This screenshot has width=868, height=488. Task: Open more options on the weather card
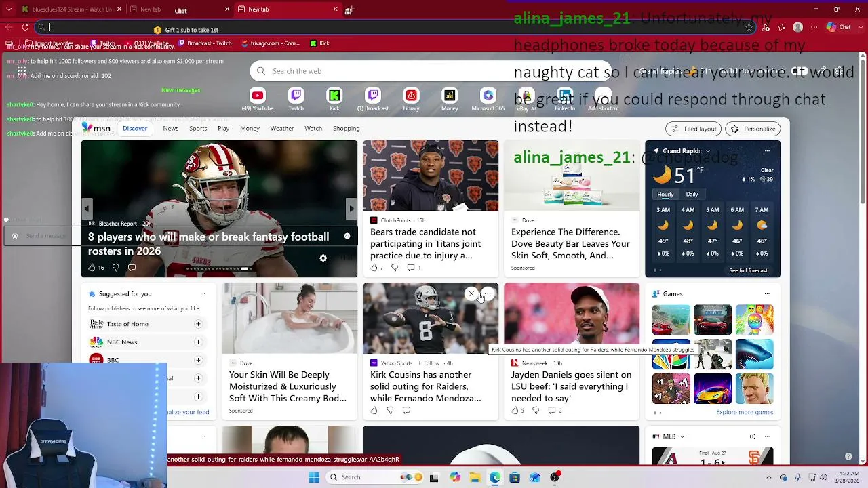pyautogui.click(x=767, y=151)
